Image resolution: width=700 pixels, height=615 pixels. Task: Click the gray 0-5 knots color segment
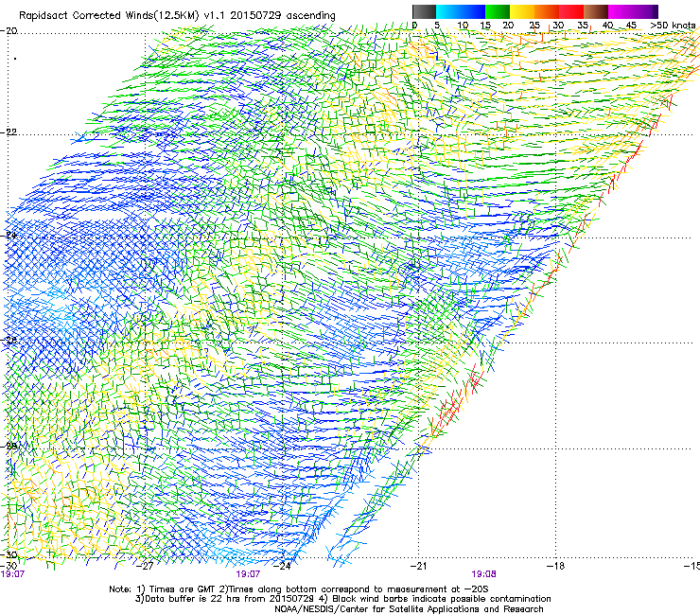point(424,11)
